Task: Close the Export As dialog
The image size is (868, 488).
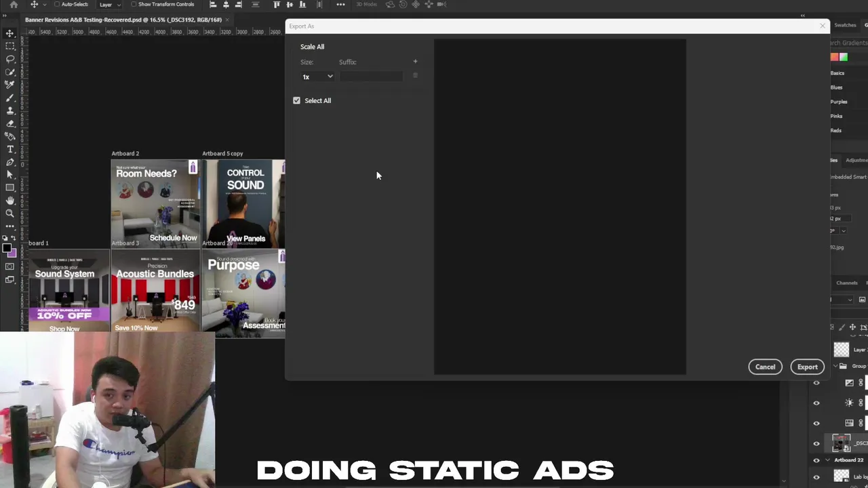Action: pyautogui.click(x=823, y=26)
